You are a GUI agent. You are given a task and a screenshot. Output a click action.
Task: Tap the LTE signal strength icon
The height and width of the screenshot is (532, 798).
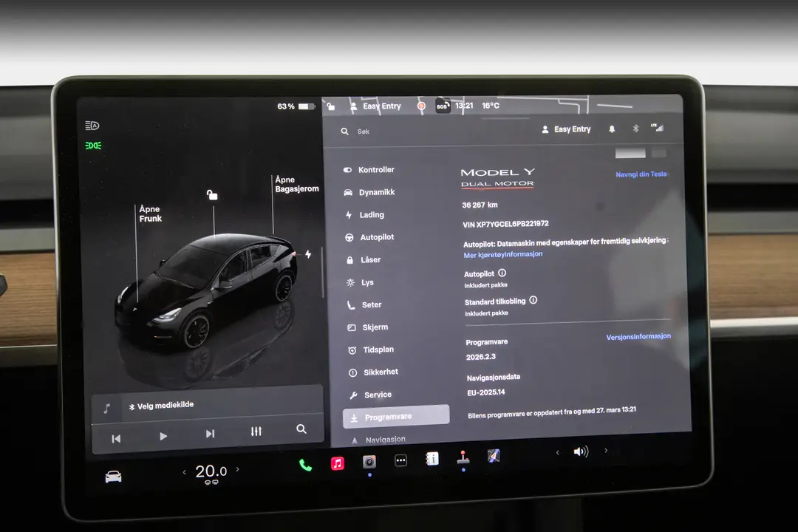pyautogui.click(x=657, y=127)
